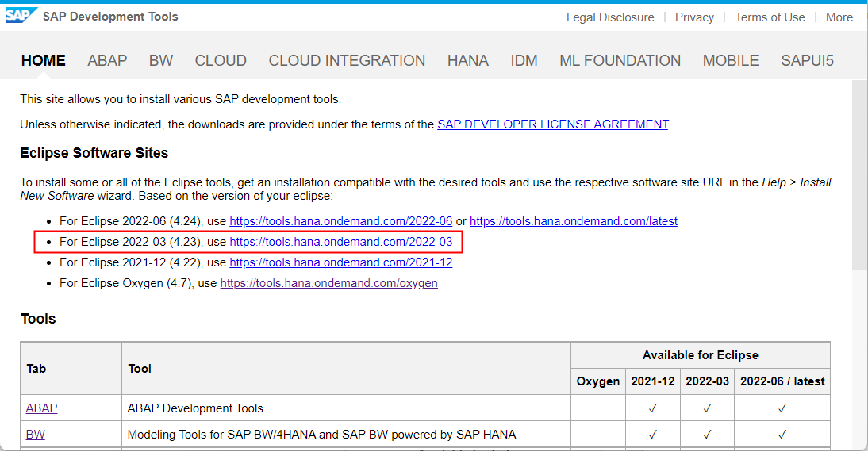Click the 2022-03 column header

pyautogui.click(x=707, y=381)
